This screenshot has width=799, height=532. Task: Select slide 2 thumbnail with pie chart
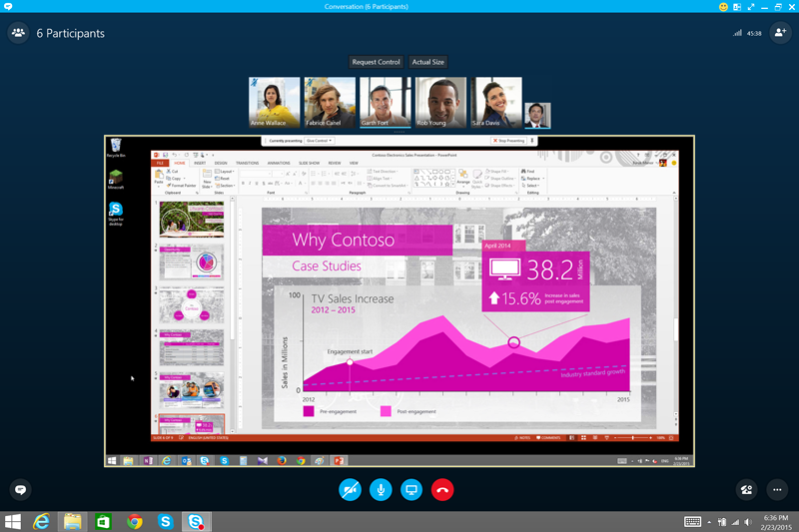click(192, 263)
